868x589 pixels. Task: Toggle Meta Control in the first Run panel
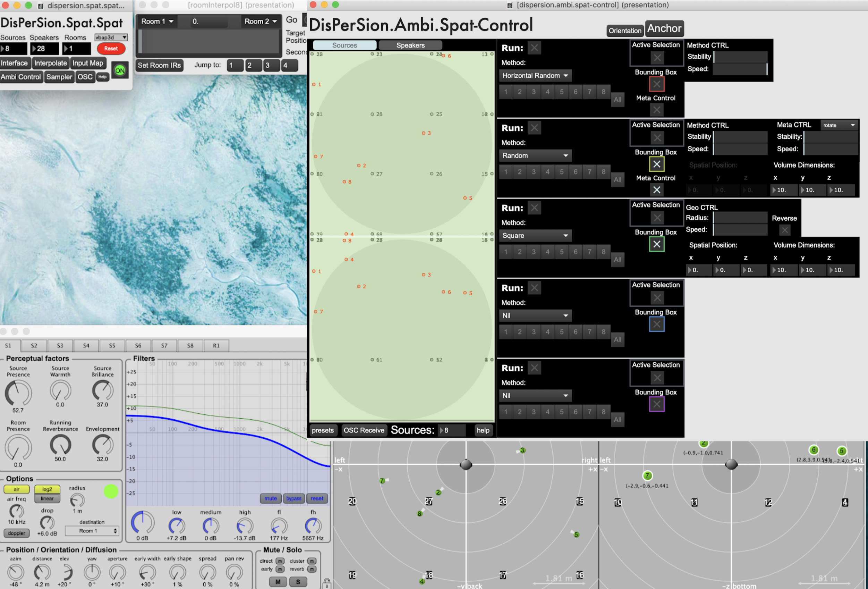(657, 110)
